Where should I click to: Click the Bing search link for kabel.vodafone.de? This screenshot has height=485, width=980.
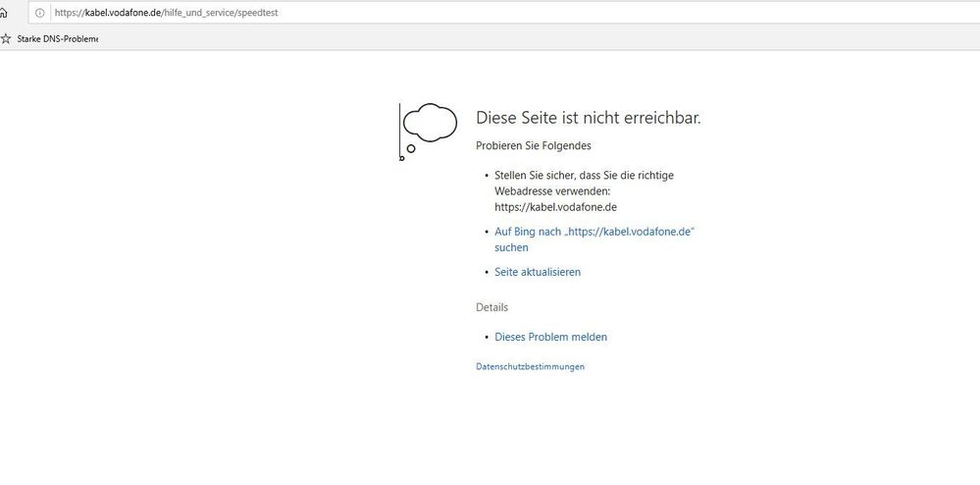click(594, 239)
